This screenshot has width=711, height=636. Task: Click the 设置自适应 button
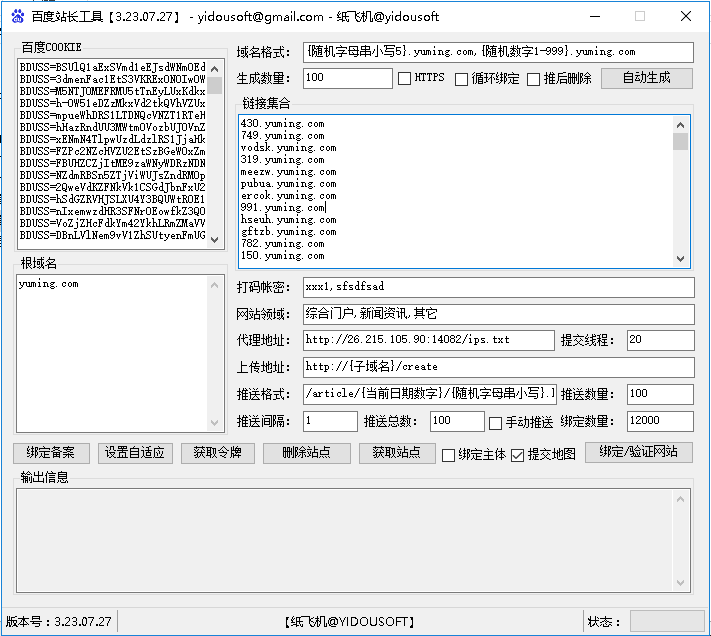tap(135, 453)
